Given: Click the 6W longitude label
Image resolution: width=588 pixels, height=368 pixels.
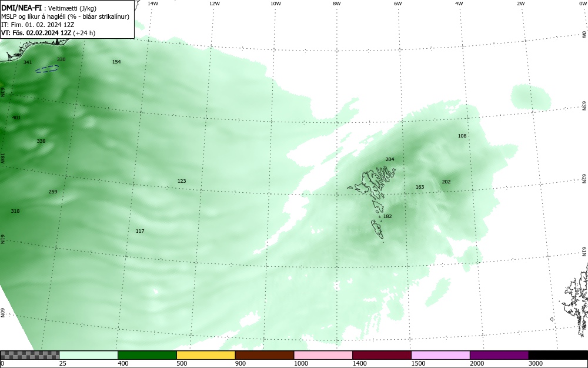Looking at the screenshot, I should tap(398, 4).
